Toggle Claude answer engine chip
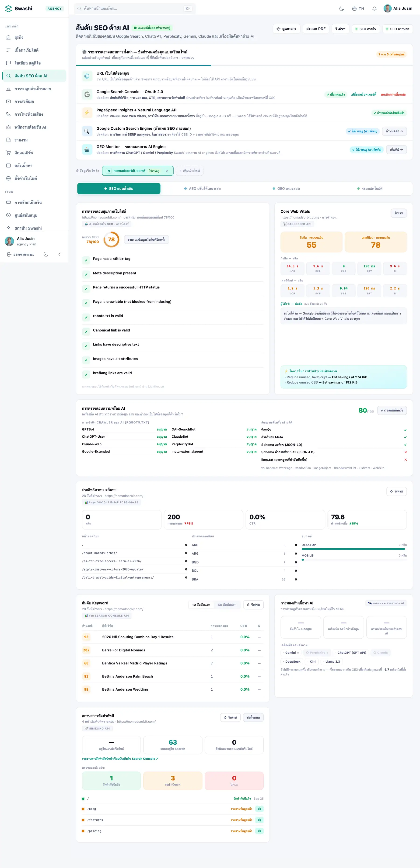This screenshot has width=420, height=868. pyautogui.click(x=381, y=653)
